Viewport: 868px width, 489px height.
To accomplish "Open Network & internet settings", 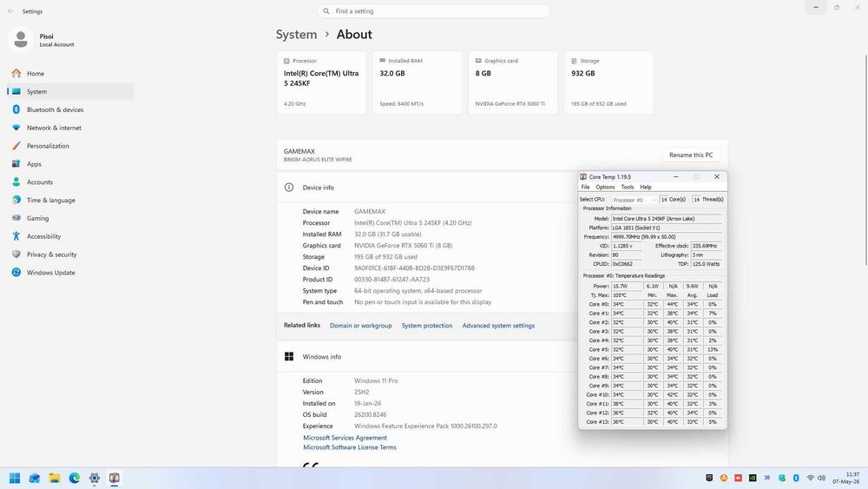I will point(70,128).
